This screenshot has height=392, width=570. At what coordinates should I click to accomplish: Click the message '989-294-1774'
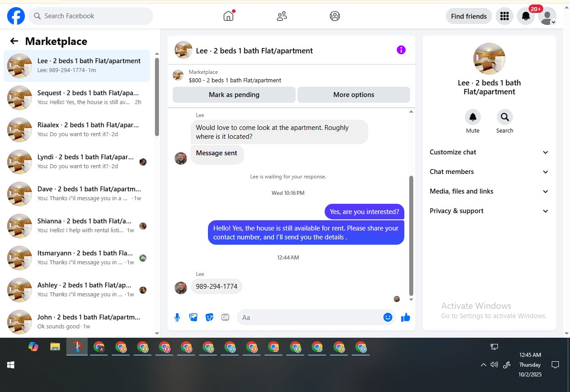click(x=216, y=287)
